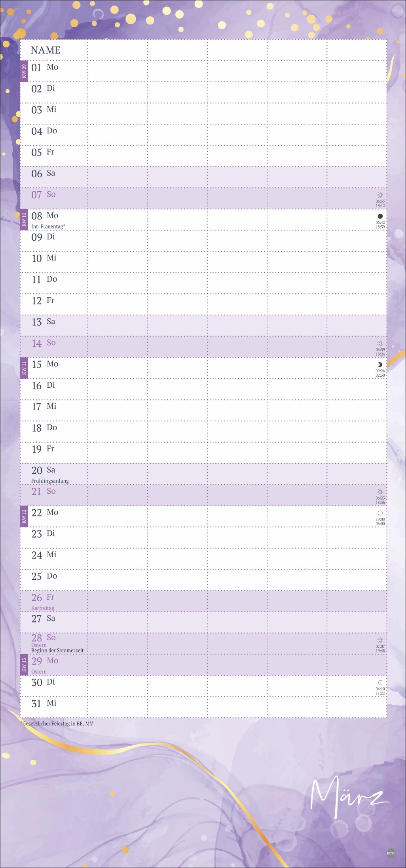
Task: Select the KW 12 week label
Action: pos(24,517)
